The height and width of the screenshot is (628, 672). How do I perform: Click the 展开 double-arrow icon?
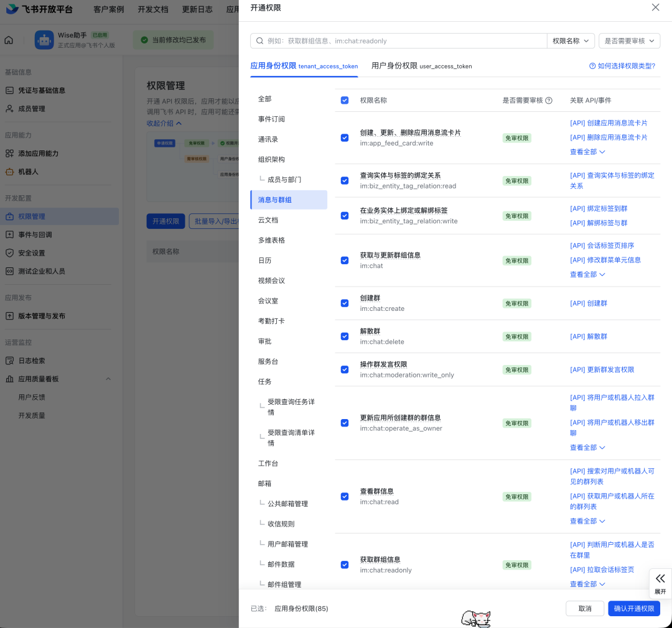coord(660,578)
